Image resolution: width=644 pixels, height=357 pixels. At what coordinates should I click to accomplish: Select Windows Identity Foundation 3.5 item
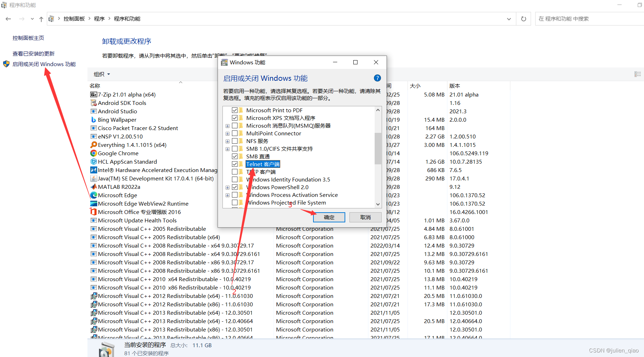(288, 179)
